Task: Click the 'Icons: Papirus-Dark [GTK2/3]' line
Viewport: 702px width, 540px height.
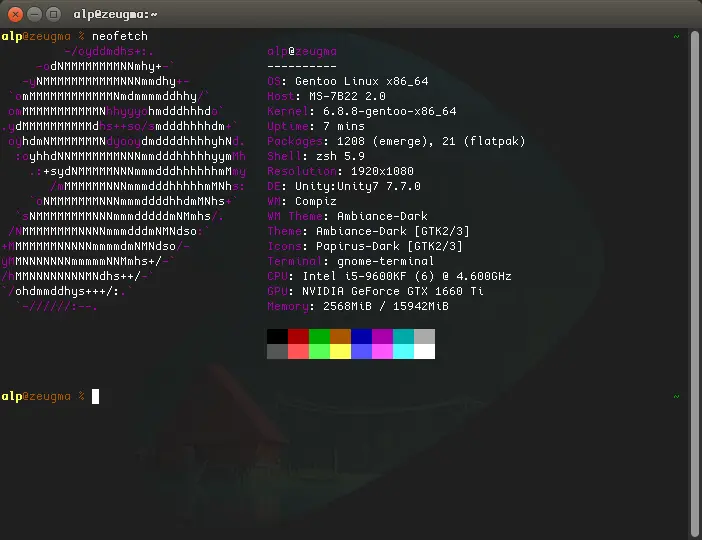Action: click(365, 246)
